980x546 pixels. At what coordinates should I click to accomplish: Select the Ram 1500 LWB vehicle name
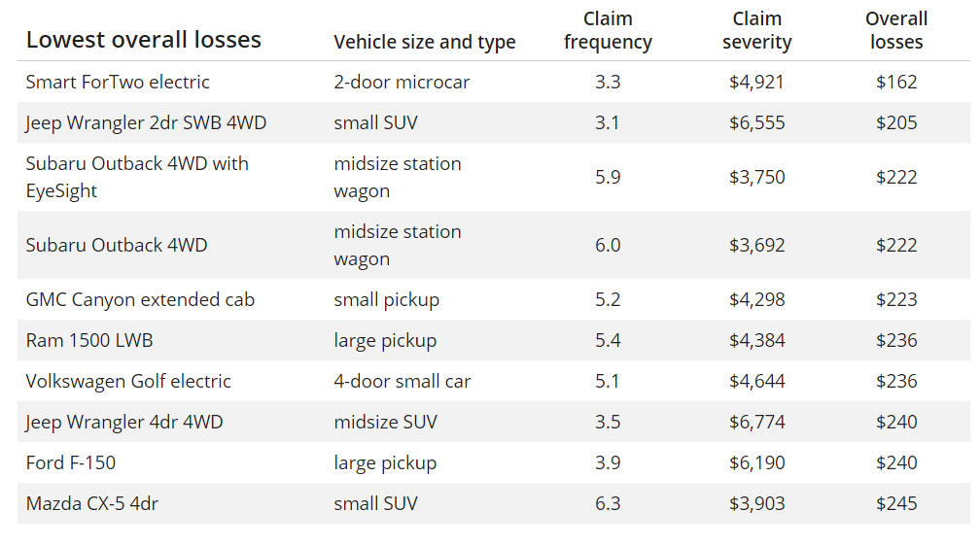[89, 340]
